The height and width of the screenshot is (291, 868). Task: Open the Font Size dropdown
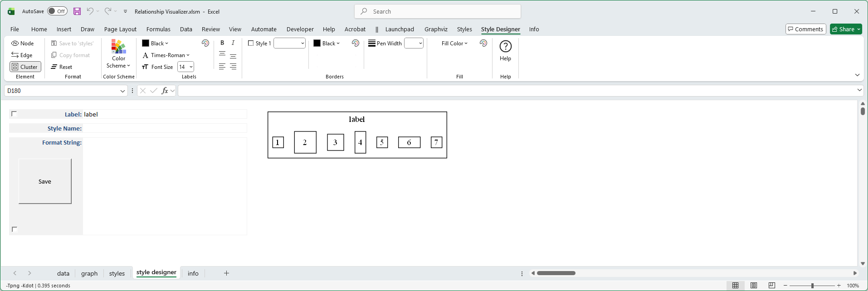(191, 67)
